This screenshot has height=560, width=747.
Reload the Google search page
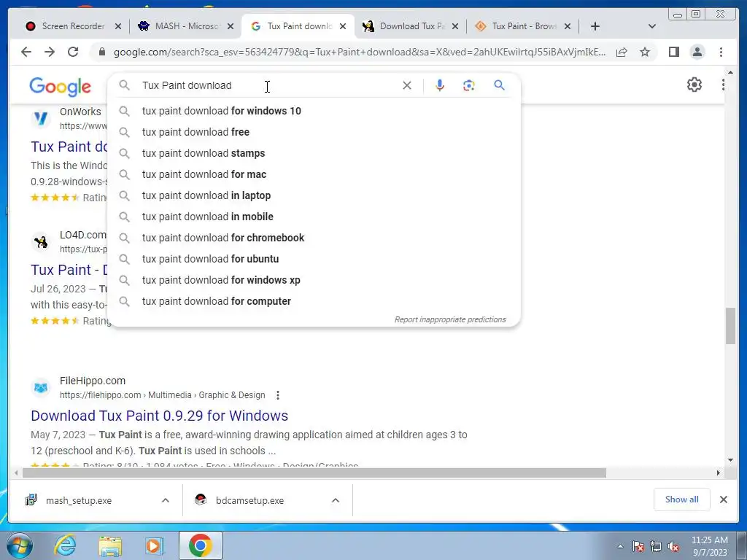73,52
